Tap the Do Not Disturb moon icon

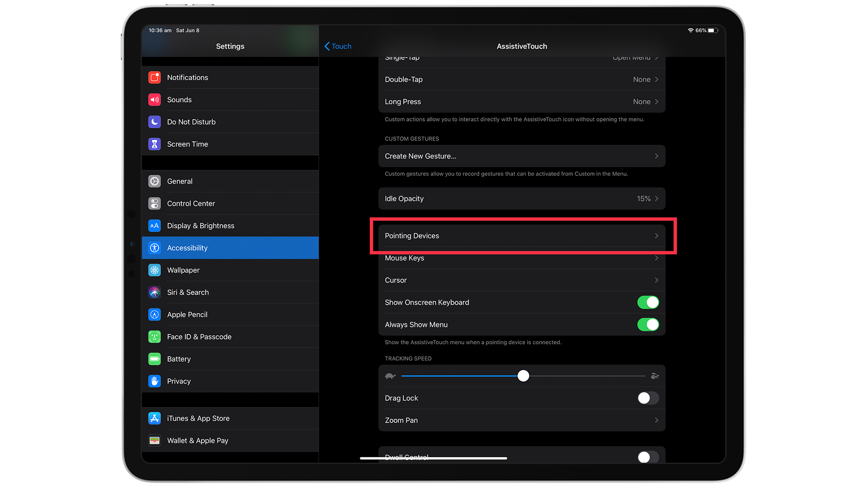pyautogui.click(x=155, y=122)
